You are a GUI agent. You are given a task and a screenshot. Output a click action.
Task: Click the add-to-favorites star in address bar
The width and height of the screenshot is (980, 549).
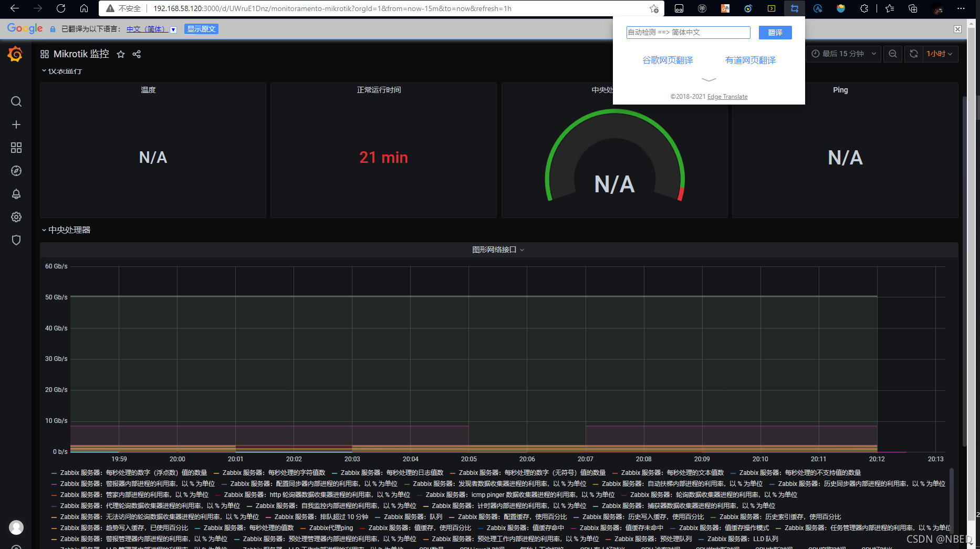click(x=653, y=8)
